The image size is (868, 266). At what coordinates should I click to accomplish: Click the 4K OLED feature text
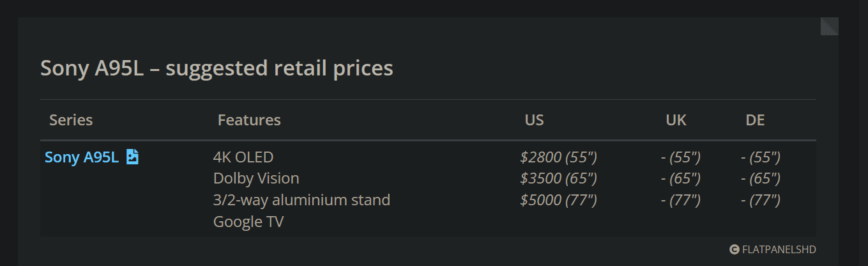(243, 157)
